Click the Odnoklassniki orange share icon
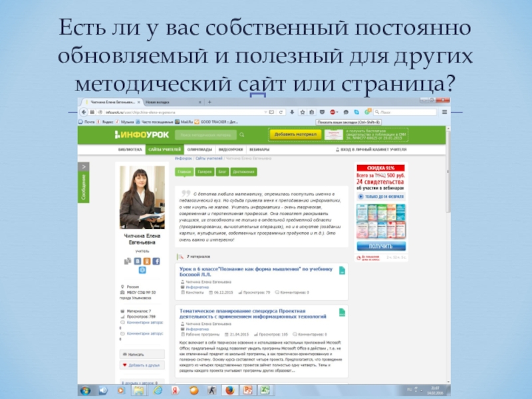The image size is (532, 399). coord(146,261)
